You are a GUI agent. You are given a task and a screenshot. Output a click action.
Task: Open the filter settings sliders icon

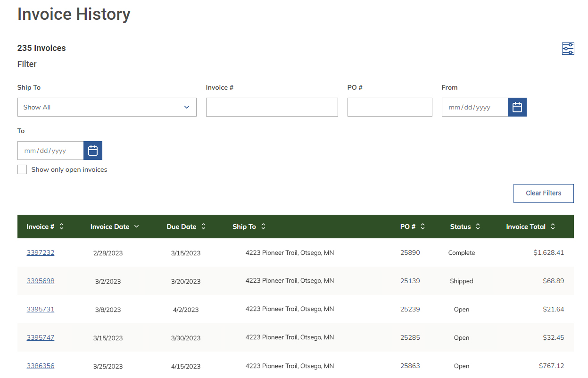(568, 49)
